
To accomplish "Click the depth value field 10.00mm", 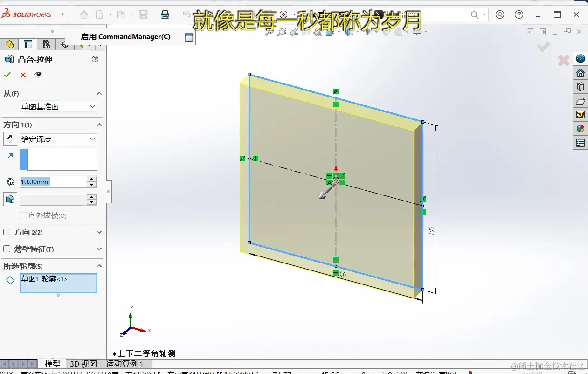I will click(53, 182).
